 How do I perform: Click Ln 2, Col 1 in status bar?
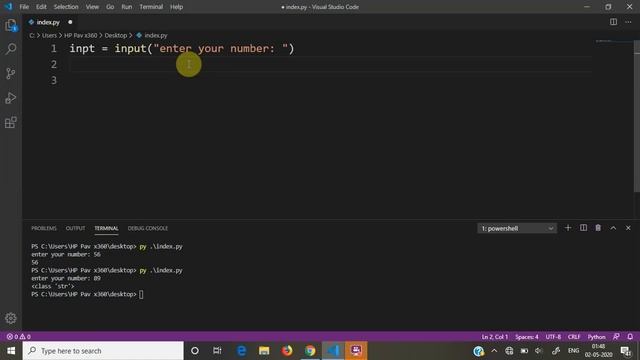click(x=495, y=337)
